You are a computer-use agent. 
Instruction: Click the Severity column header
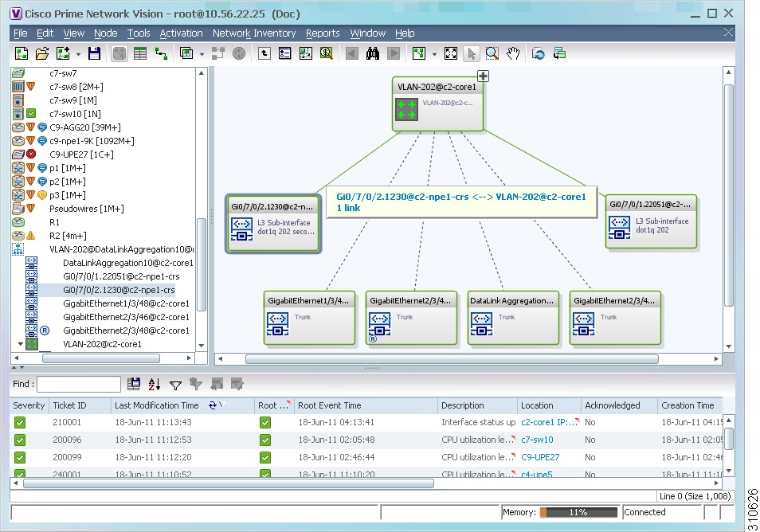pyautogui.click(x=29, y=405)
